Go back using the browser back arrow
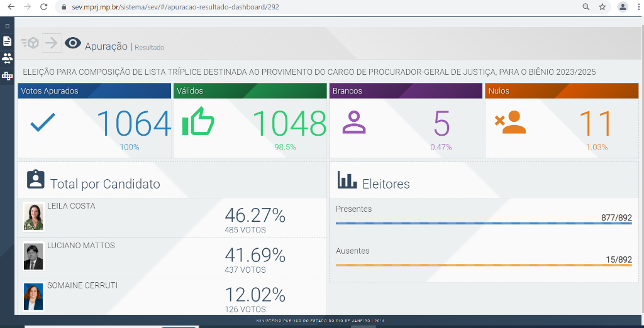The height and width of the screenshot is (328, 644). tap(11, 7)
